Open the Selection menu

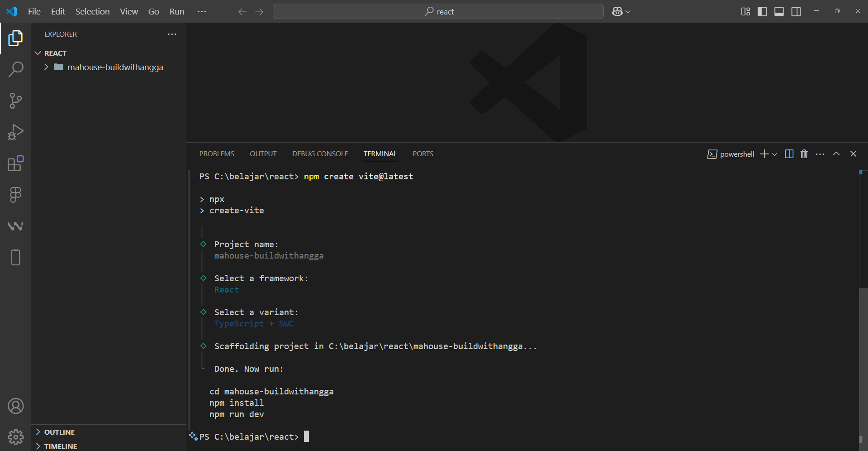tap(92, 12)
